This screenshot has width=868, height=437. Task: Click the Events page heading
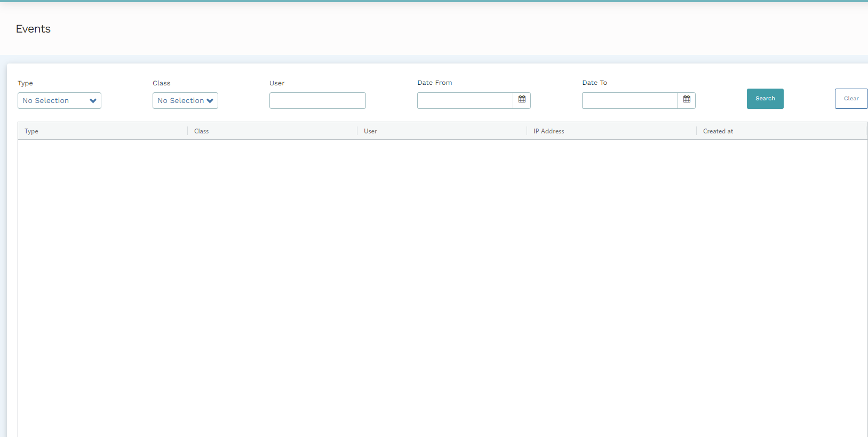(33, 29)
